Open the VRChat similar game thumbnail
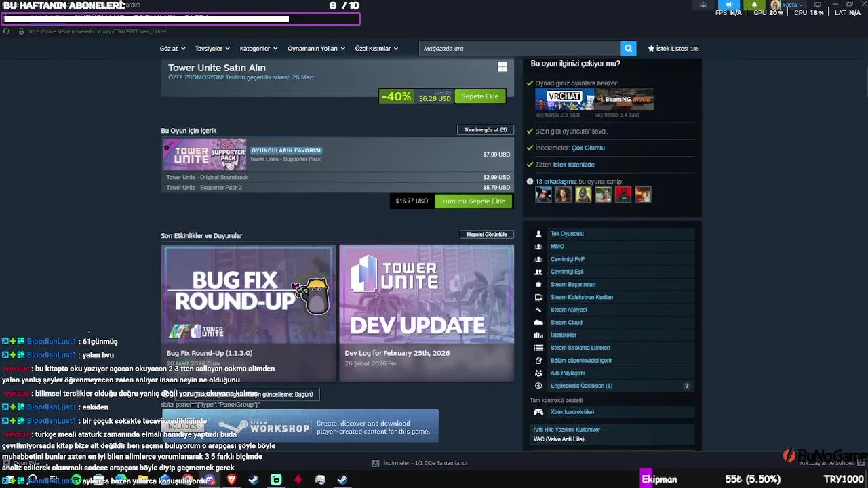The height and width of the screenshot is (488, 868). click(564, 100)
